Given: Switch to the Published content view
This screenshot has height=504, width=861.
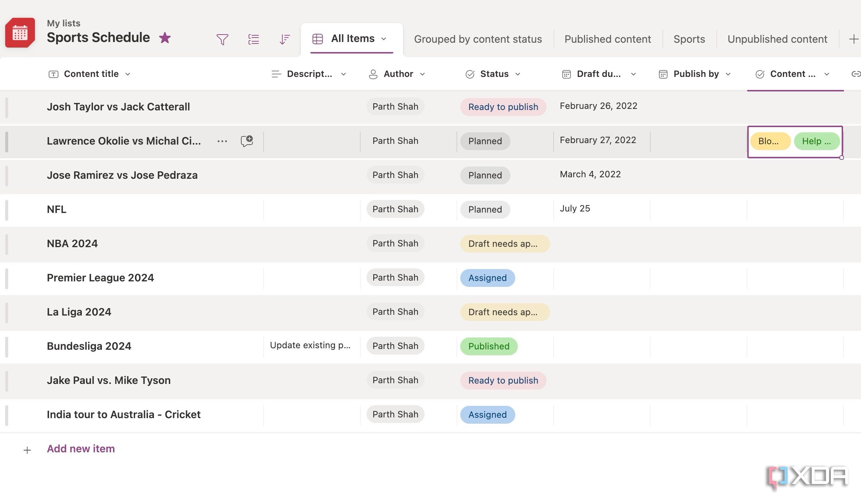Looking at the screenshot, I should click(x=607, y=39).
